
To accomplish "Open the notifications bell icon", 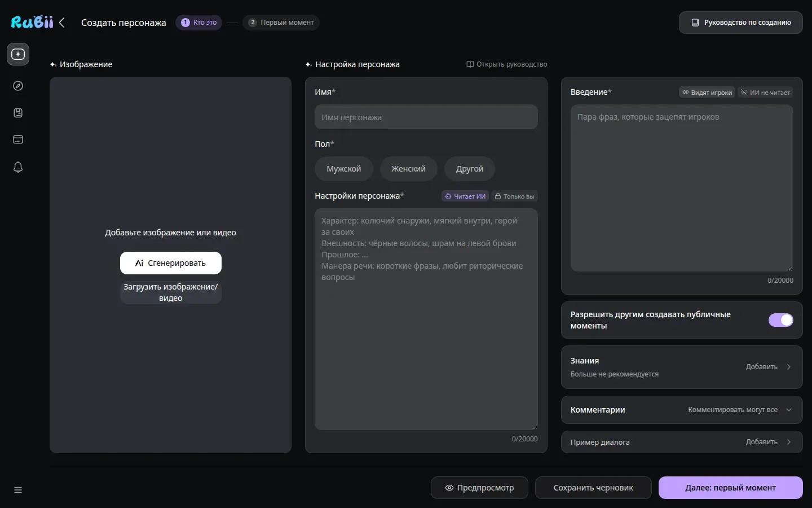I will [18, 167].
